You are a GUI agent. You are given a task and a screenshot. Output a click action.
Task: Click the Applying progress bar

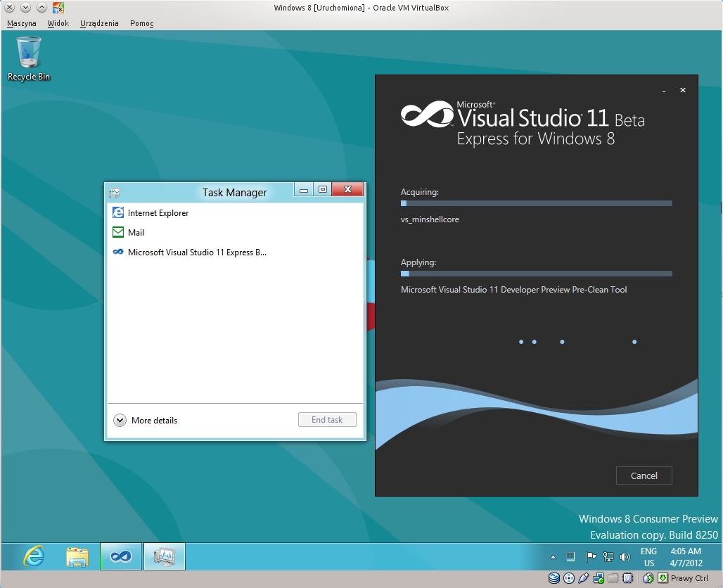pyautogui.click(x=536, y=274)
